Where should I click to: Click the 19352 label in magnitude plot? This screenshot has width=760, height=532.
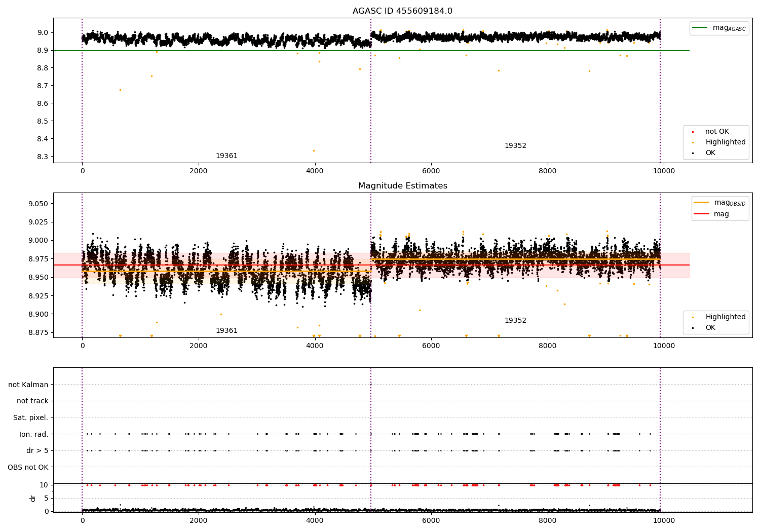pyautogui.click(x=515, y=321)
